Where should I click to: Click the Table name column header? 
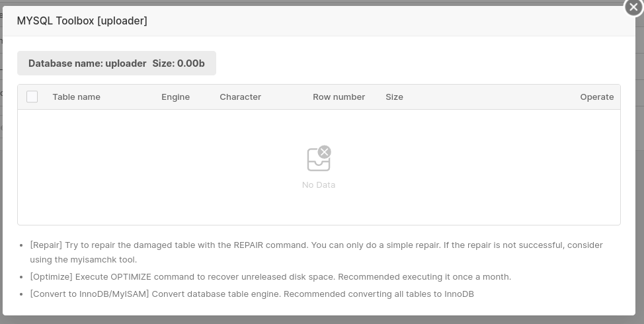[x=77, y=97]
